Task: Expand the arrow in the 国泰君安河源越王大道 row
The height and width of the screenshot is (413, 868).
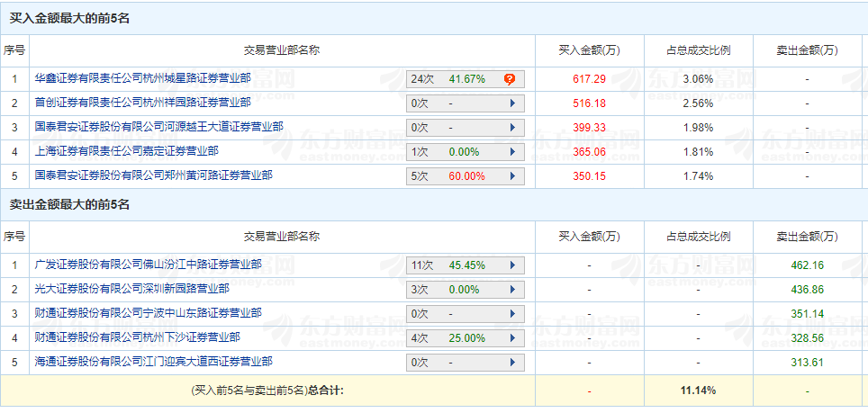Action: (x=512, y=128)
